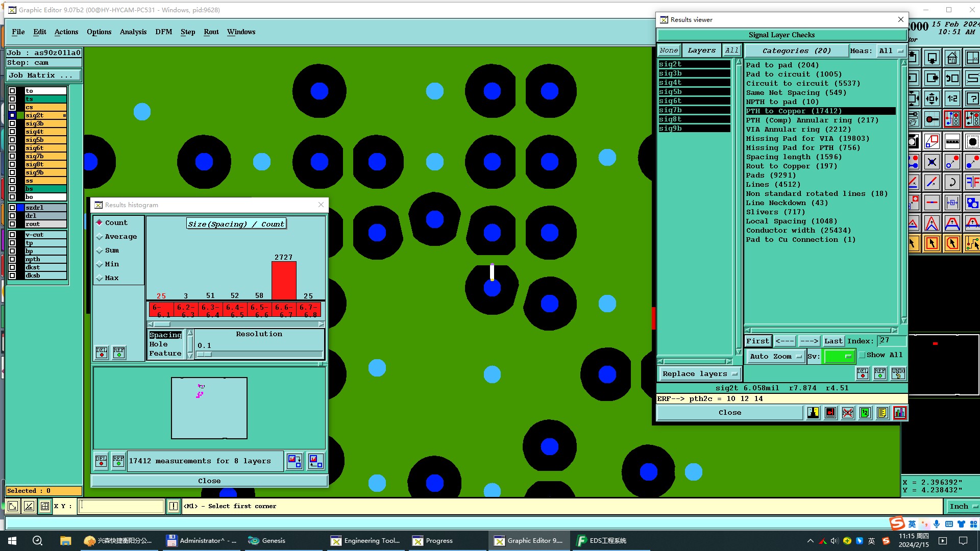Click the Home view icon
Screen dimensions: 980x551
(952, 58)
